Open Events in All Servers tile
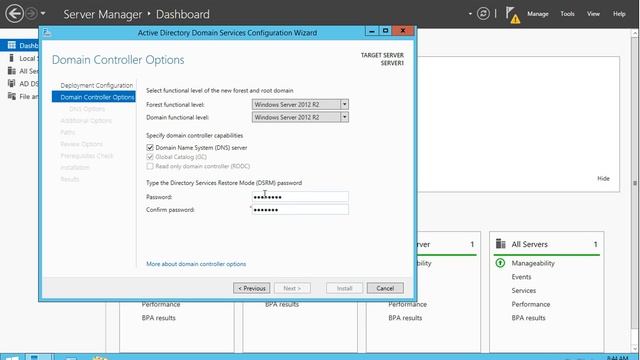The image size is (640, 360). pos(521,277)
